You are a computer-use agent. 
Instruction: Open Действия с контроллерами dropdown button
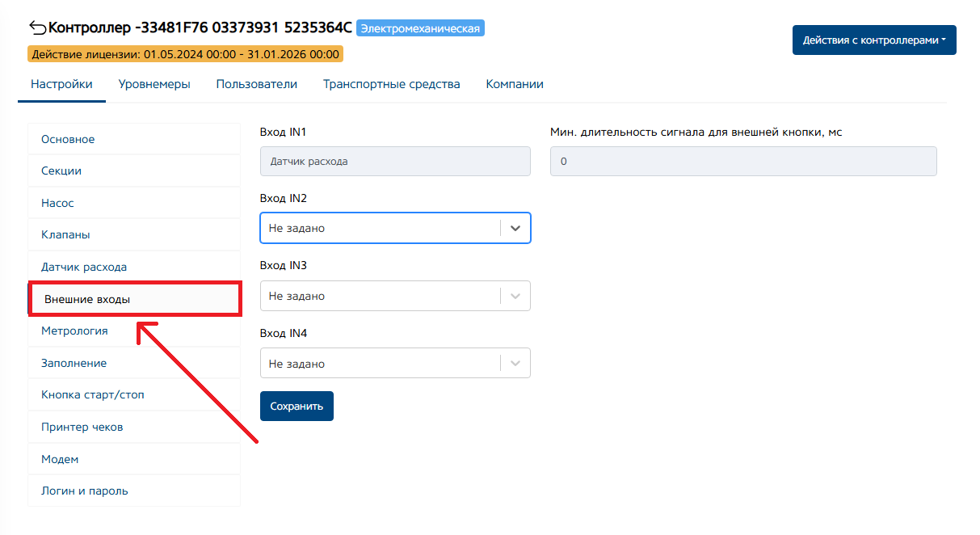(874, 40)
